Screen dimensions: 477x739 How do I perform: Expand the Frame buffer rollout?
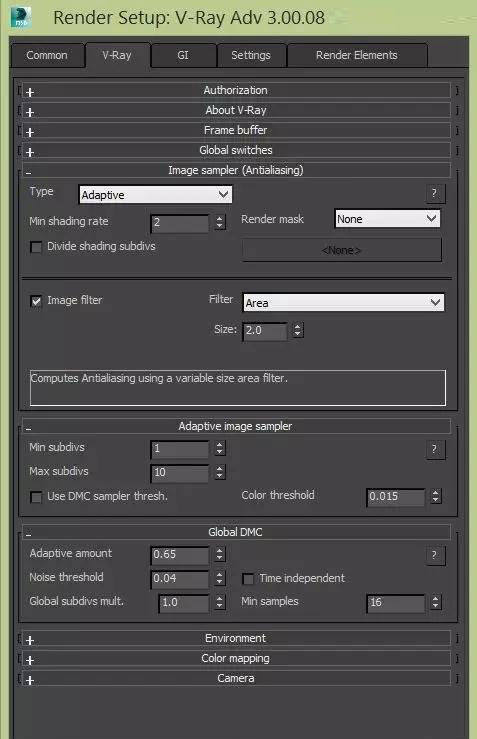tap(236, 130)
